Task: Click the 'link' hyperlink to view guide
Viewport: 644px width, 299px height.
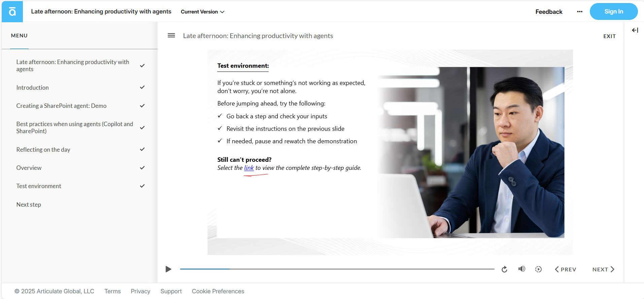Action: 249,168
